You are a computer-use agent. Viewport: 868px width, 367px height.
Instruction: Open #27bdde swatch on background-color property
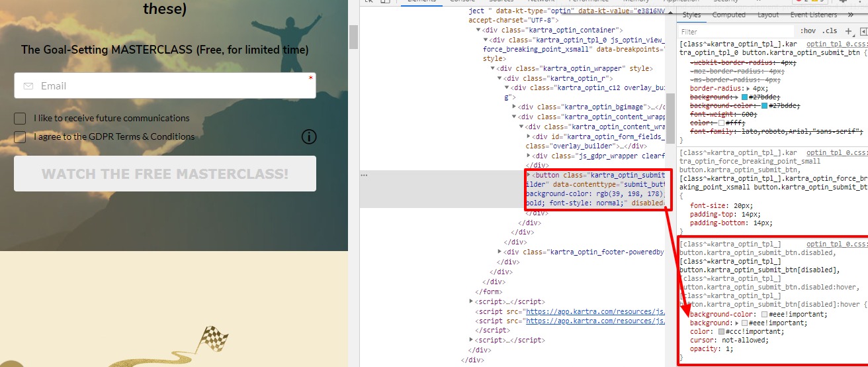click(764, 106)
